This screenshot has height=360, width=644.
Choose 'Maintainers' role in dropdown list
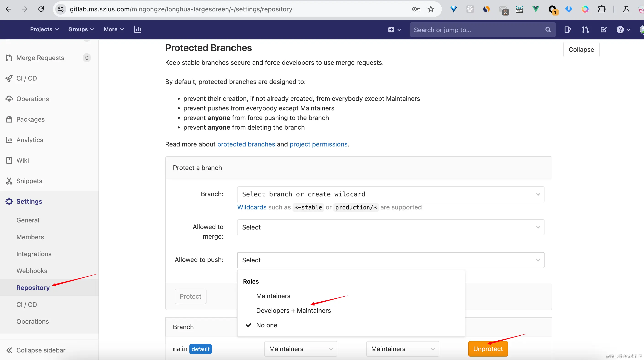(273, 296)
